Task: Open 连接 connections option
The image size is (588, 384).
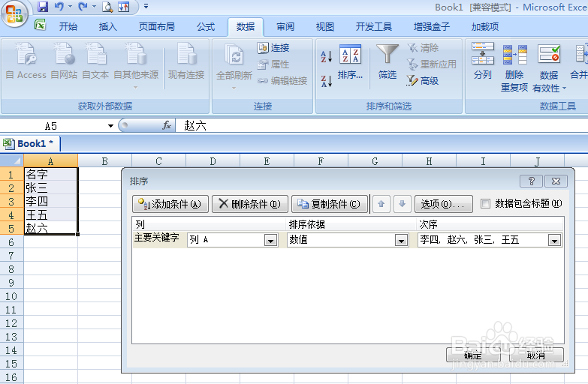Action: pos(273,48)
